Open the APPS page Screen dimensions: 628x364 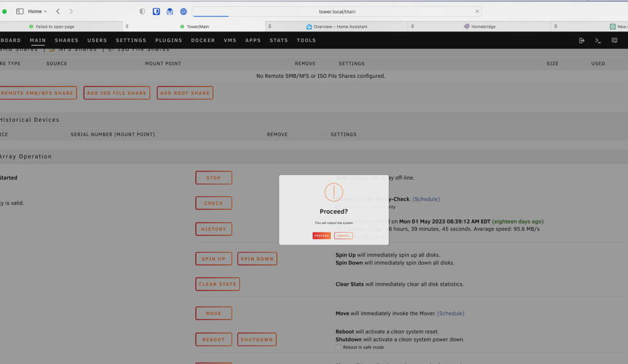pos(252,40)
